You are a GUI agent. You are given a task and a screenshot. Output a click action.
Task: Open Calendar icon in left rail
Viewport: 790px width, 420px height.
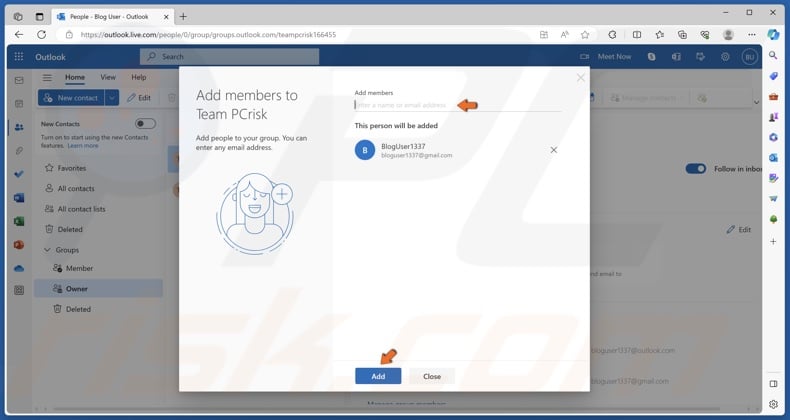pyautogui.click(x=19, y=104)
